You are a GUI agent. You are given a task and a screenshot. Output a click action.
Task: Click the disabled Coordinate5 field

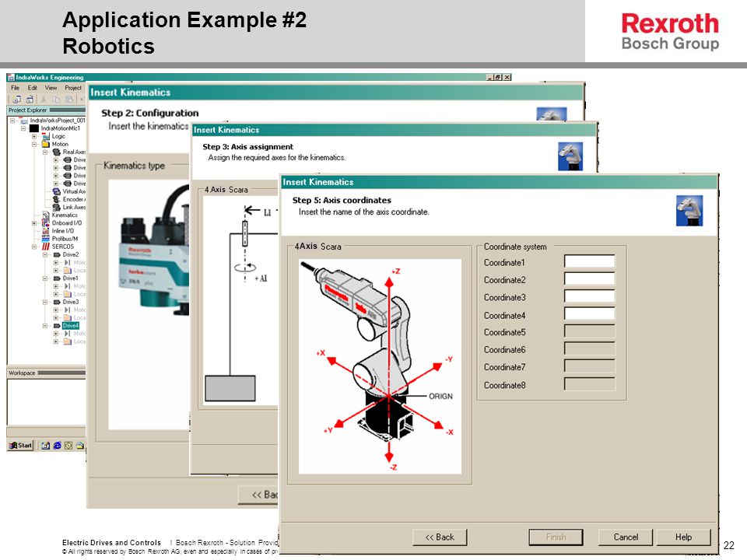589,331
